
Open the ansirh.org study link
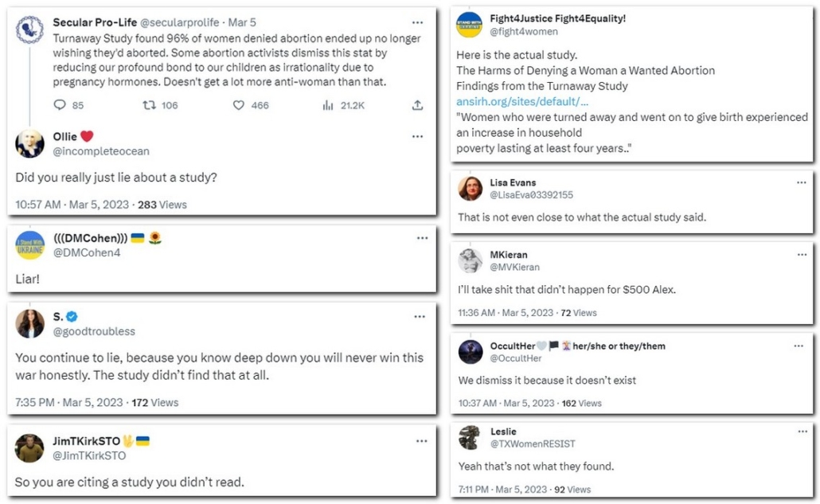tap(522, 101)
